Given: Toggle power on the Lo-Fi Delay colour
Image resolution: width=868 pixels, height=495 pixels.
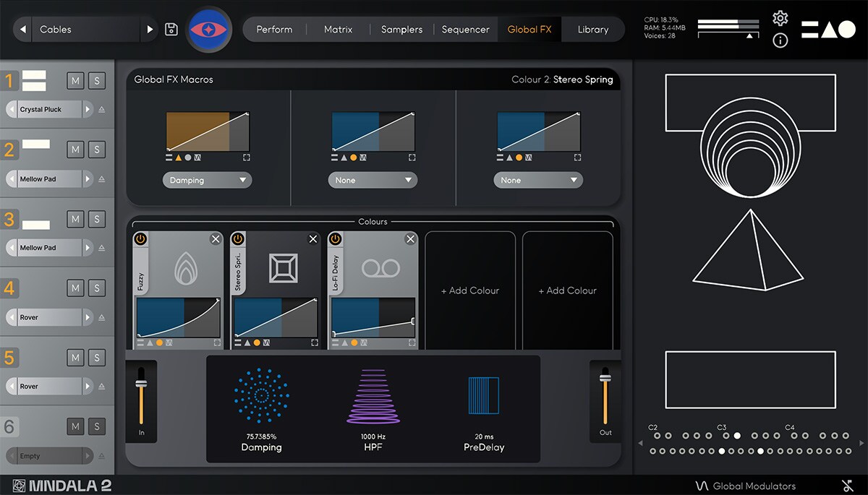Looking at the screenshot, I should (335, 238).
